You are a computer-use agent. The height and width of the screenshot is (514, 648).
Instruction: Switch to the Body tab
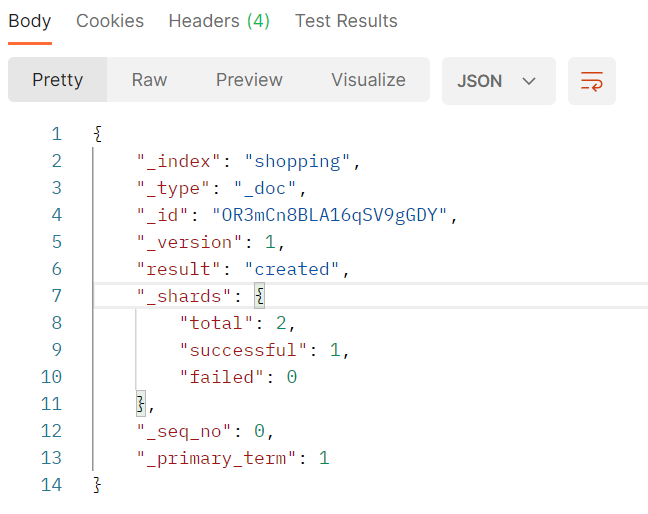[30, 21]
